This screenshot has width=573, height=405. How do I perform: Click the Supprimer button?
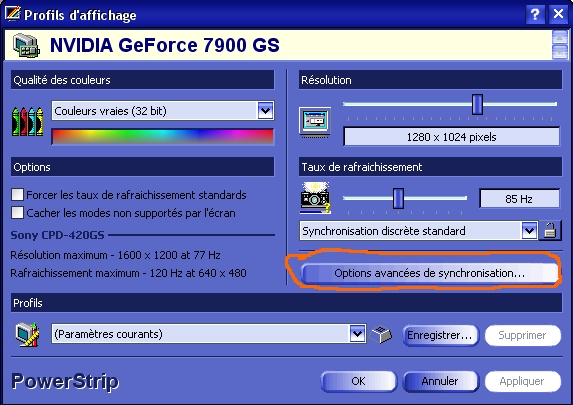coord(523,335)
